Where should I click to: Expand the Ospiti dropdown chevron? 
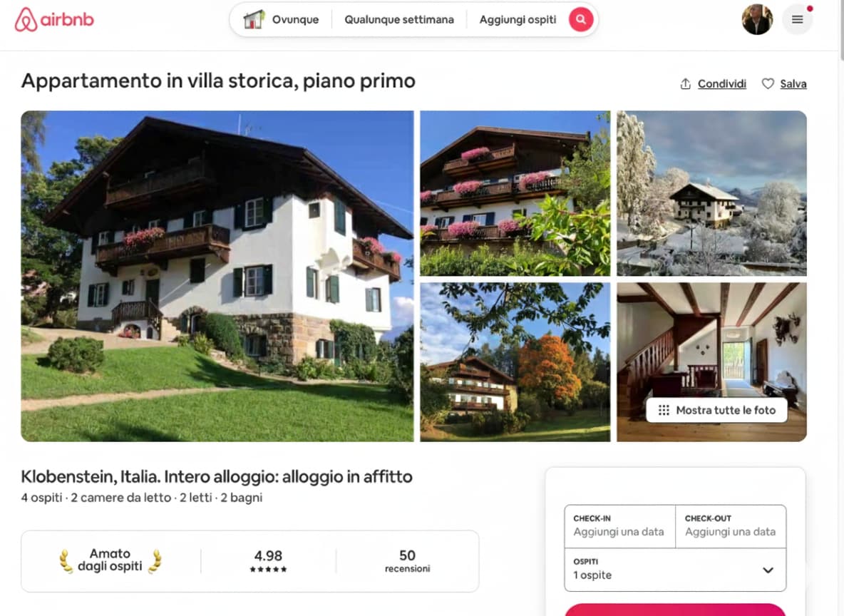click(x=768, y=570)
